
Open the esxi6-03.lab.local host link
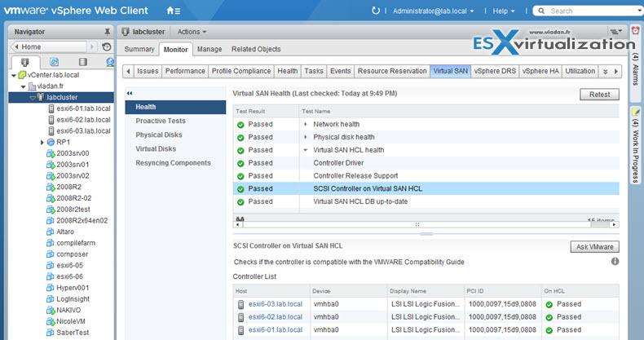[276, 304]
